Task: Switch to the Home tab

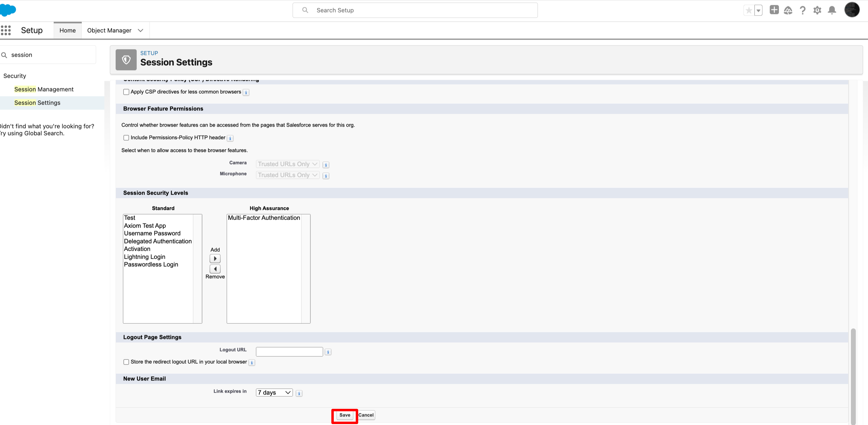Action: pyautogui.click(x=67, y=30)
